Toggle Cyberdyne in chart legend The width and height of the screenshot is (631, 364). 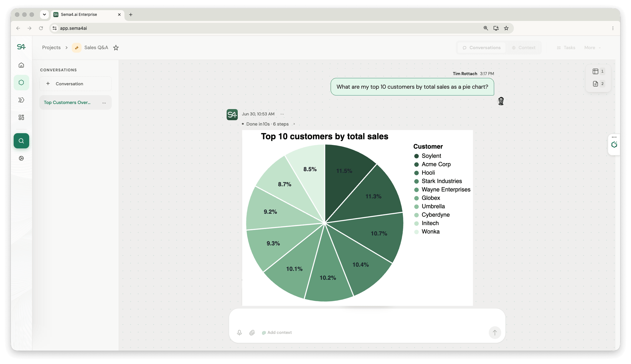coord(432,215)
